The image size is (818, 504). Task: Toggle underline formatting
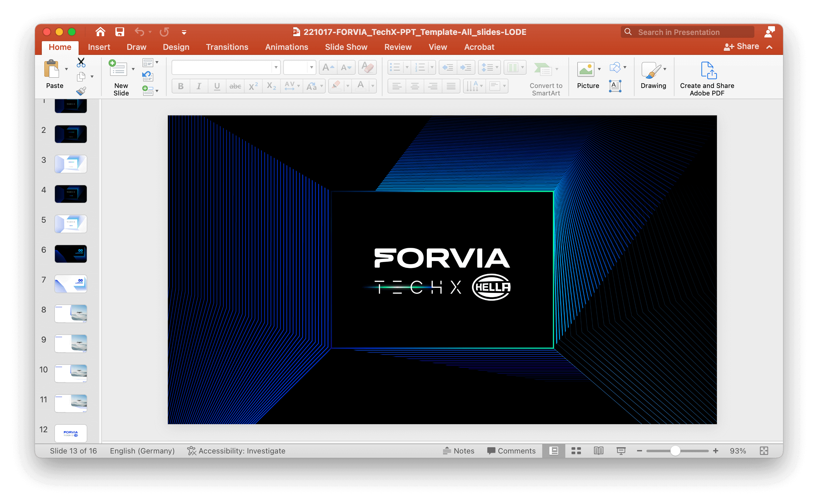(x=217, y=86)
